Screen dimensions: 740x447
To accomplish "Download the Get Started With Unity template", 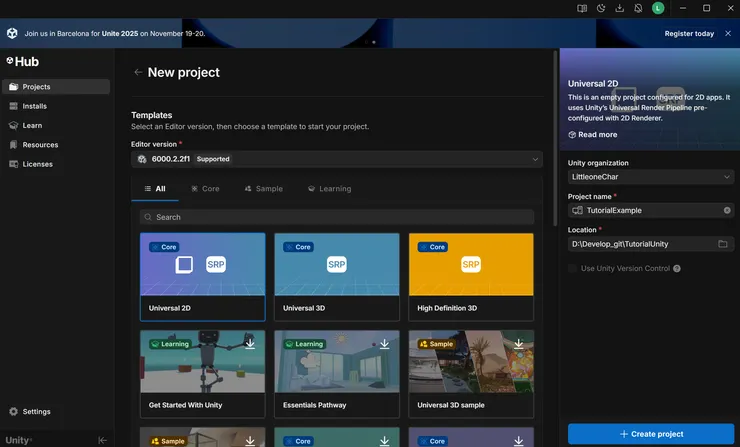I will click(x=249, y=343).
